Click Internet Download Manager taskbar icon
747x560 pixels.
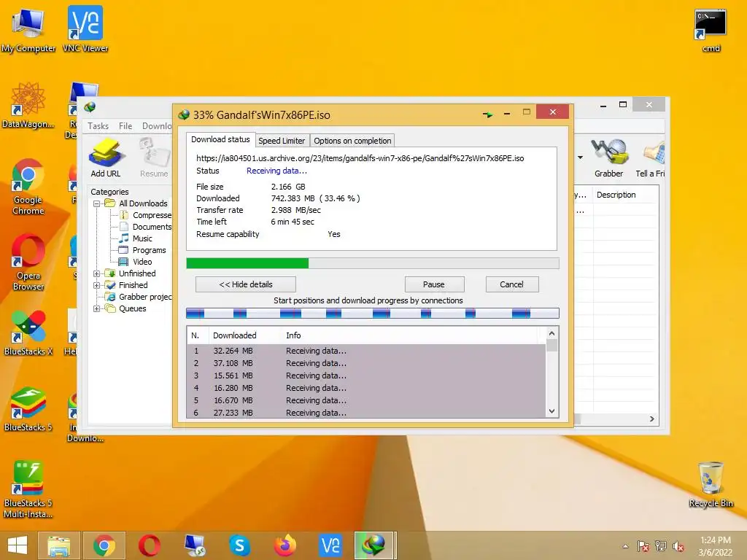374,545
